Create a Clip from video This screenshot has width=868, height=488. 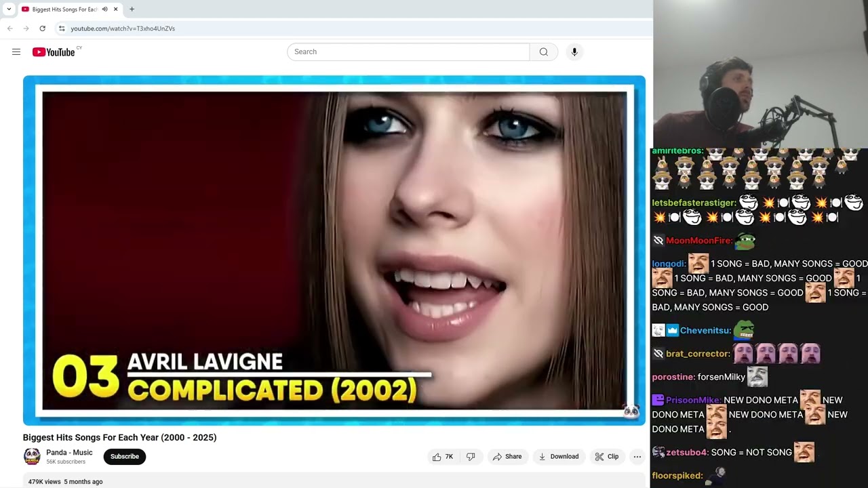[607, 457]
